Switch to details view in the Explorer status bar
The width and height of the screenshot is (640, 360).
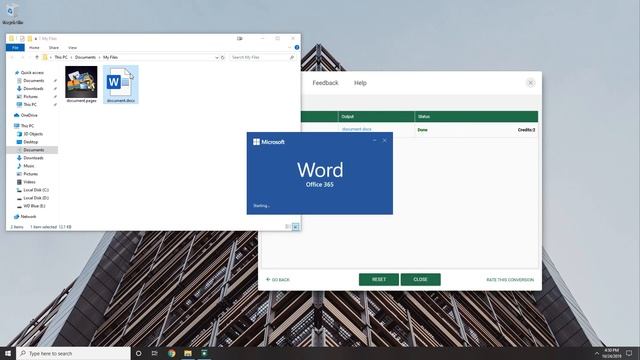tap(288, 227)
